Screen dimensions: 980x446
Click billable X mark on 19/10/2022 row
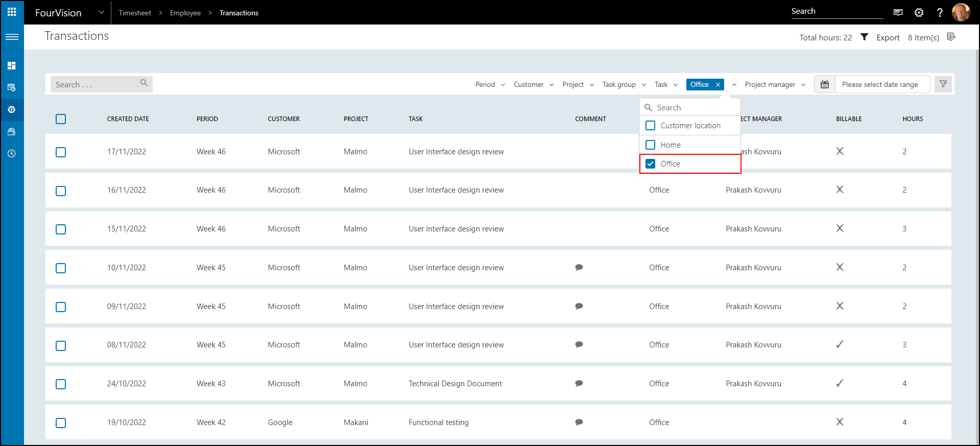tap(840, 421)
